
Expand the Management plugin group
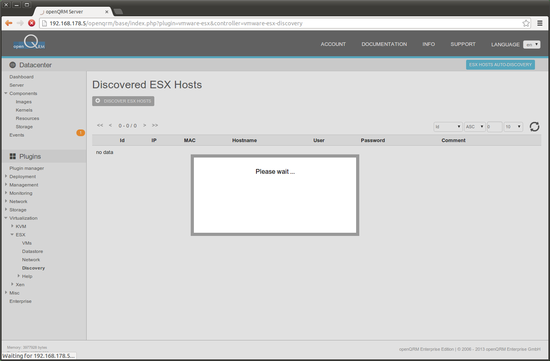pyautogui.click(x=6, y=185)
